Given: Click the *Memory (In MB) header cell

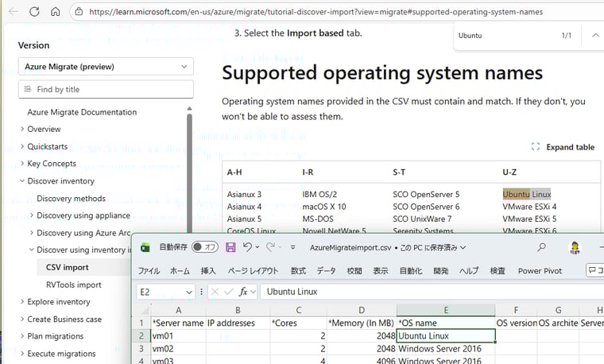Looking at the screenshot, I should point(362,323).
